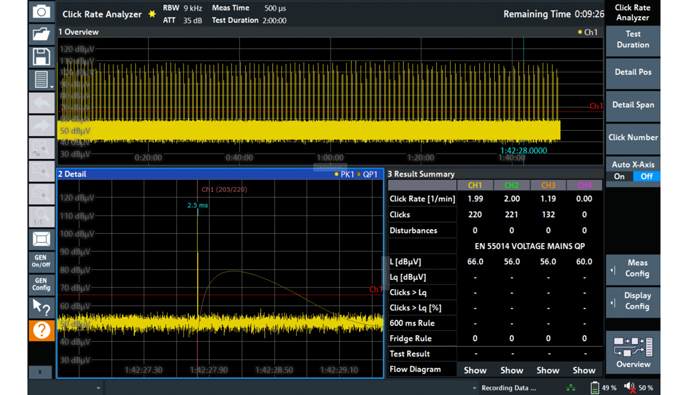Click the Click Number button

(633, 137)
